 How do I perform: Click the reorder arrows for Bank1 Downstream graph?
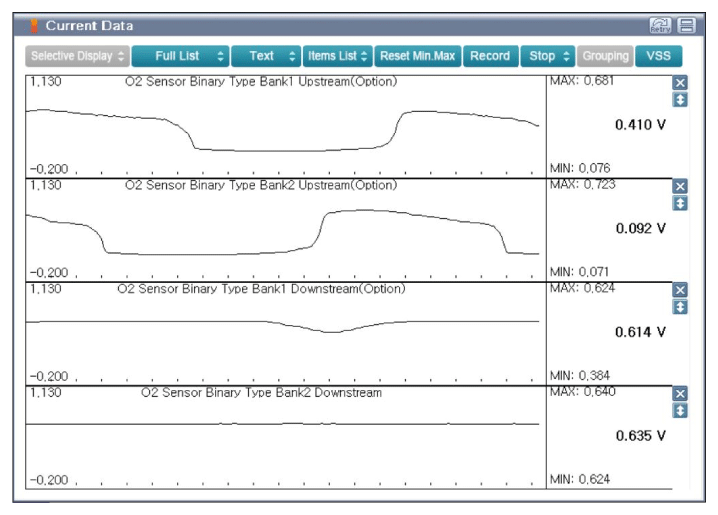coord(680,307)
